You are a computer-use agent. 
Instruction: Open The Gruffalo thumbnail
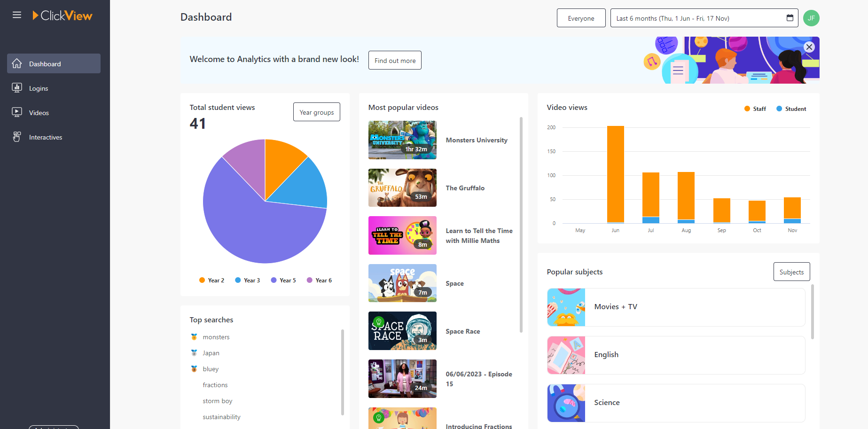(402, 187)
